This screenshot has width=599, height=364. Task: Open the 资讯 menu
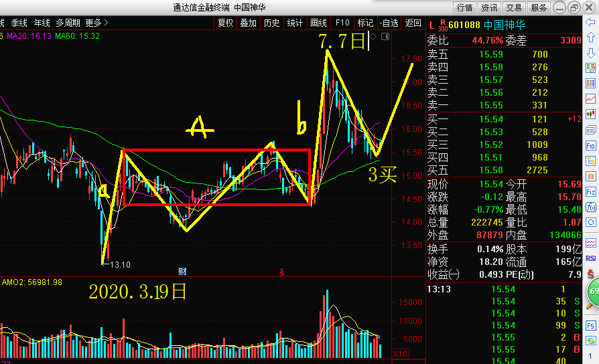[x=489, y=7]
